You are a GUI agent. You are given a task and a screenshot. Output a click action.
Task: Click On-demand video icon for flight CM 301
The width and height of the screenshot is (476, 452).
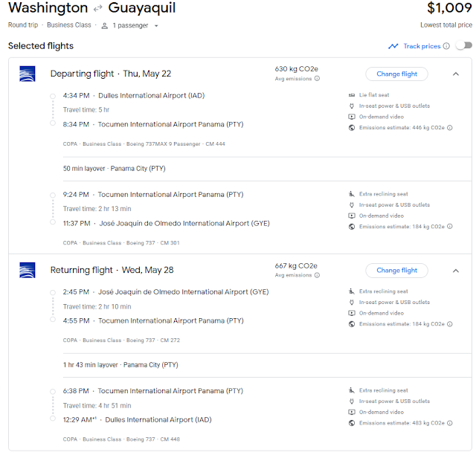[352, 216]
